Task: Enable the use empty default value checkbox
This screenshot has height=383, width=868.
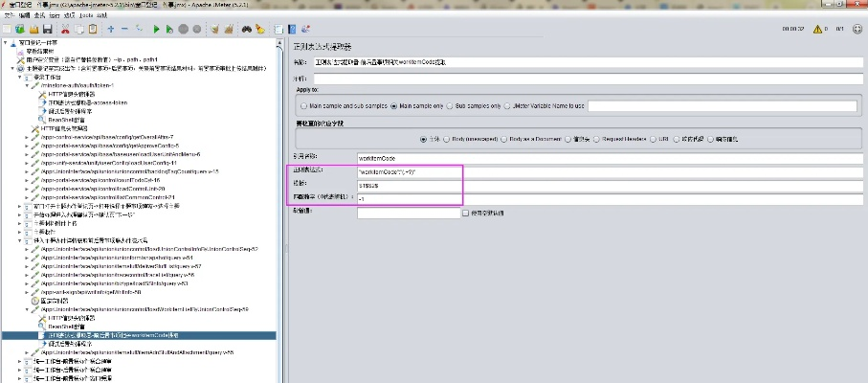Action: point(466,213)
